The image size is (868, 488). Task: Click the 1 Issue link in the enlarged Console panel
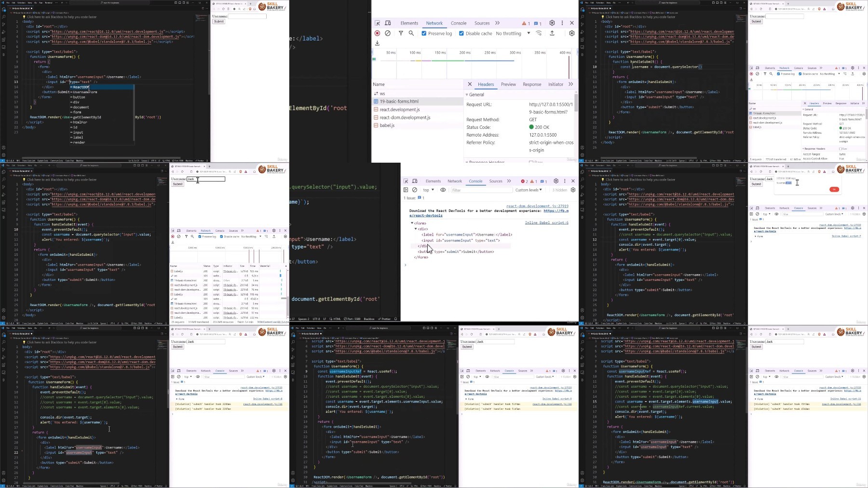(x=415, y=198)
